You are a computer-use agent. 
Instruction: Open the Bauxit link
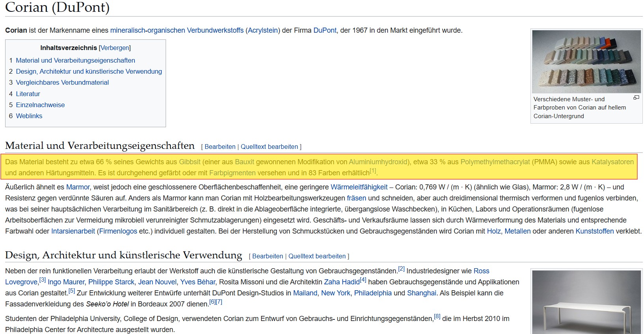tap(245, 162)
